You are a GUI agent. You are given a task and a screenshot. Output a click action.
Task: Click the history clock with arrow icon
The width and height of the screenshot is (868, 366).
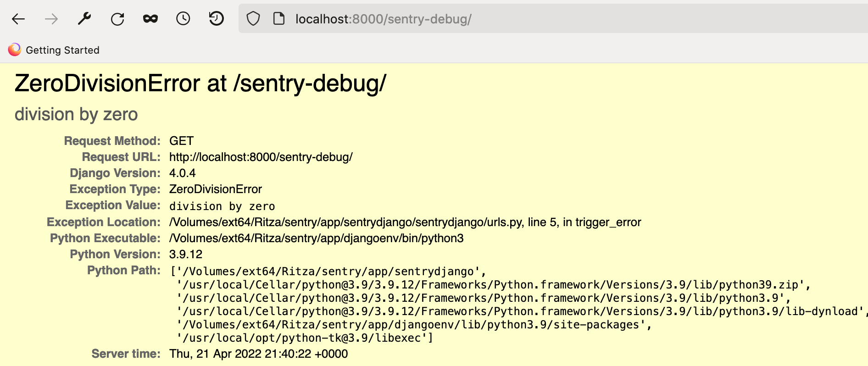click(x=216, y=19)
